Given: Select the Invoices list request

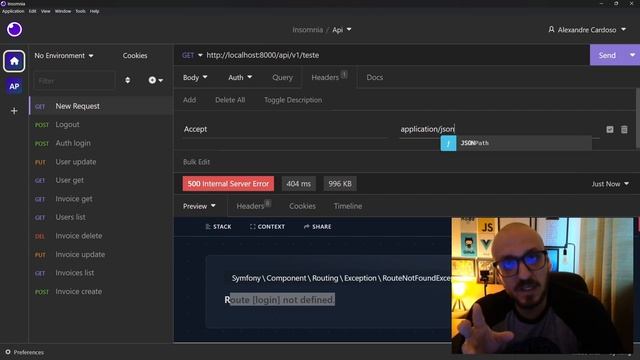Looking at the screenshot, I should pos(101,273).
